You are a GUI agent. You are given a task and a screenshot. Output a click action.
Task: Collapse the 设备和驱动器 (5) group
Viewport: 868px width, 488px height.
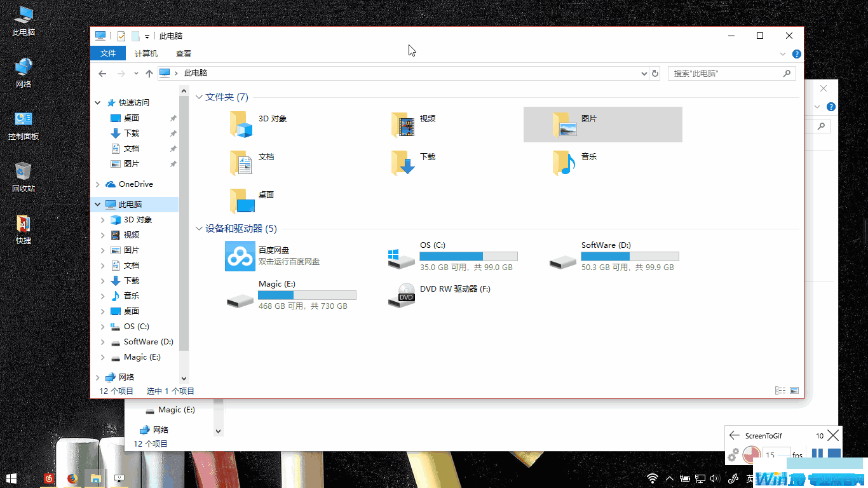click(x=199, y=229)
